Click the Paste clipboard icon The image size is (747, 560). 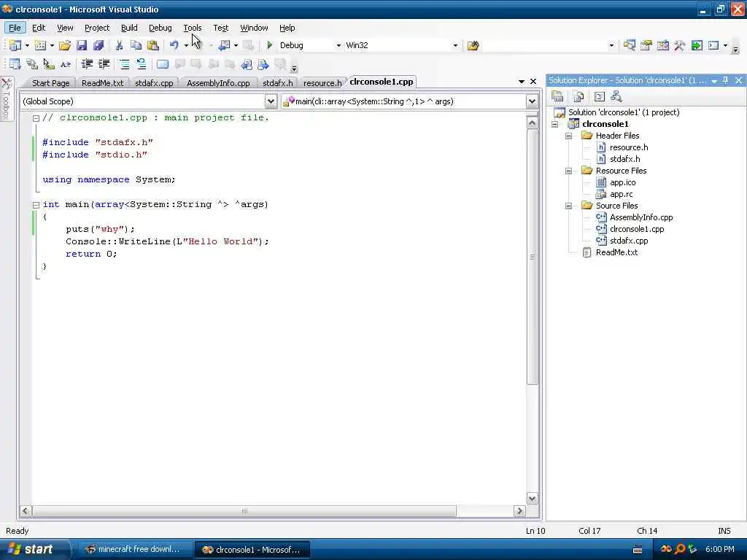[x=153, y=45]
